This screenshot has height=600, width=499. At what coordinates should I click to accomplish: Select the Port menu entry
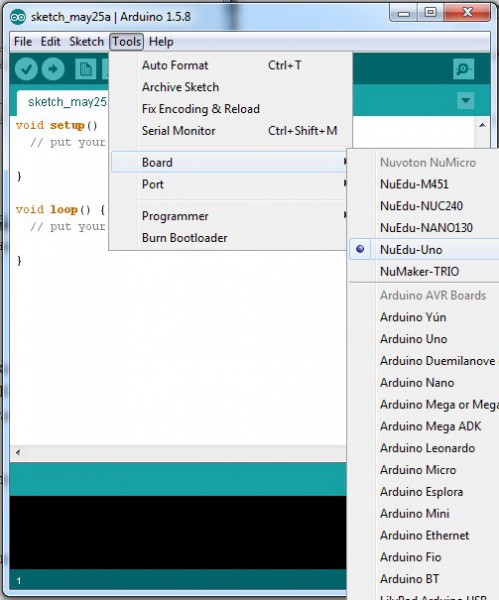[229, 184]
